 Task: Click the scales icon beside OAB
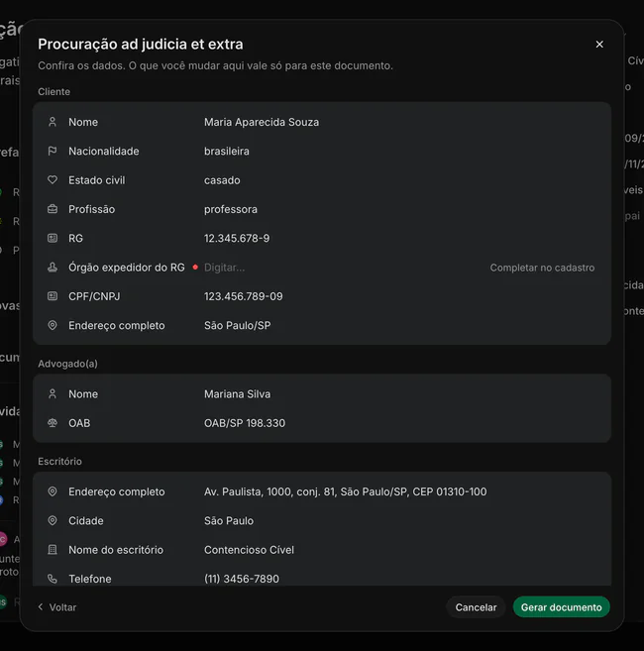pyautogui.click(x=53, y=423)
